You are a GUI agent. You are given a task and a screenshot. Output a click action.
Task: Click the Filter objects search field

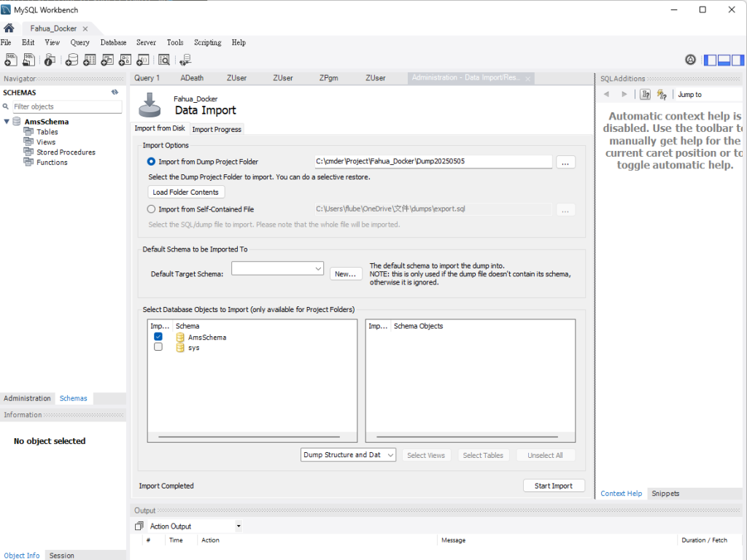pyautogui.click(x=66, y=106)
